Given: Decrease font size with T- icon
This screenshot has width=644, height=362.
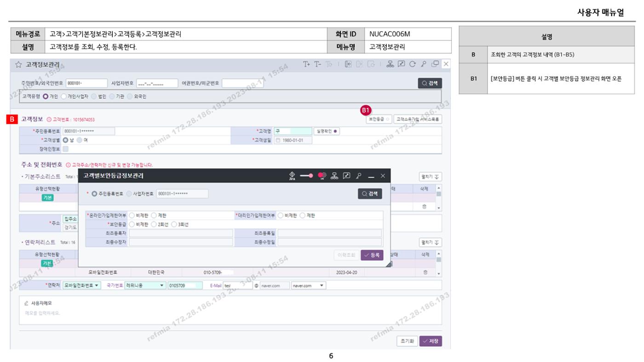Looking at the screenshot, I should (x=317, y=64).
